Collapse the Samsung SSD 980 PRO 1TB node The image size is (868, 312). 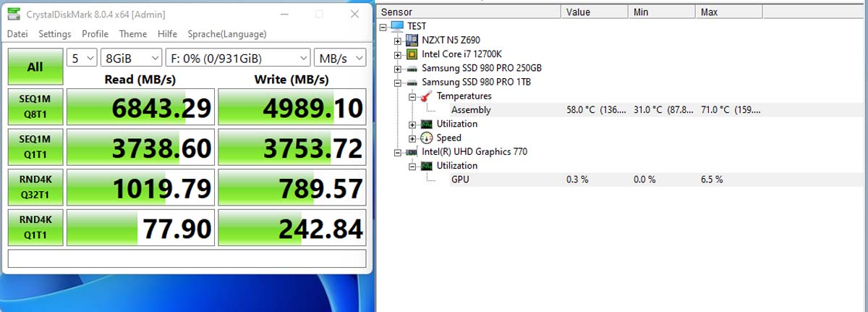pos(398,82)
